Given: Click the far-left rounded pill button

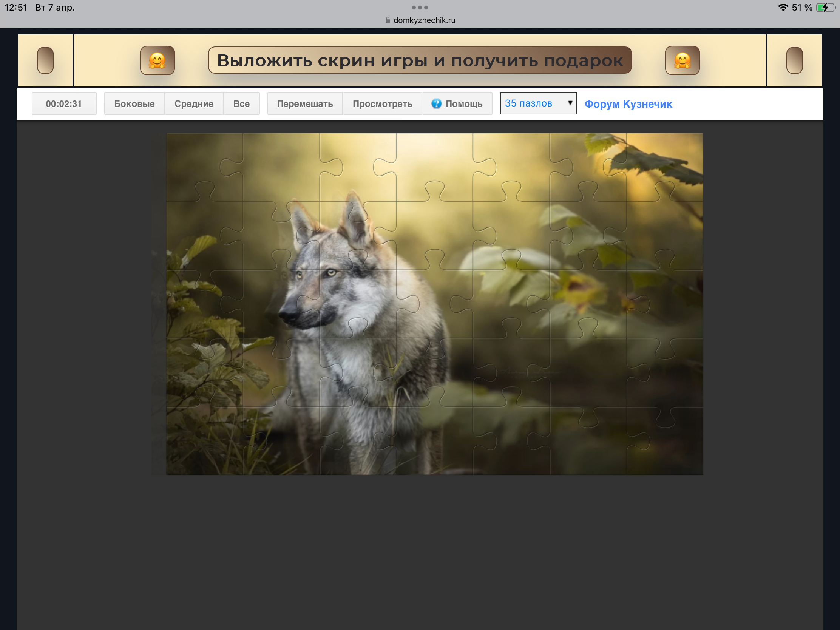Looking at the screenshot, I should tap(45, 60).
